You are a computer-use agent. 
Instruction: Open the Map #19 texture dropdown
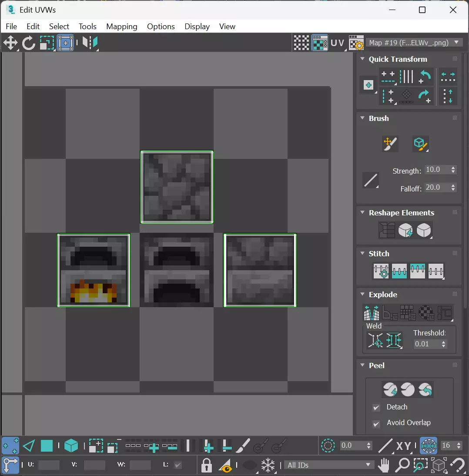(x=414, y=43)
